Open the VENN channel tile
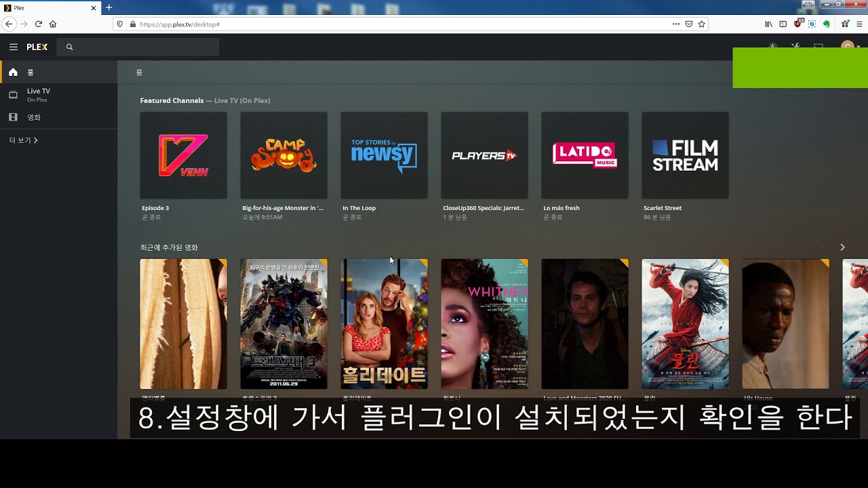Screen dimensions: 868x488 coord(184,155)
